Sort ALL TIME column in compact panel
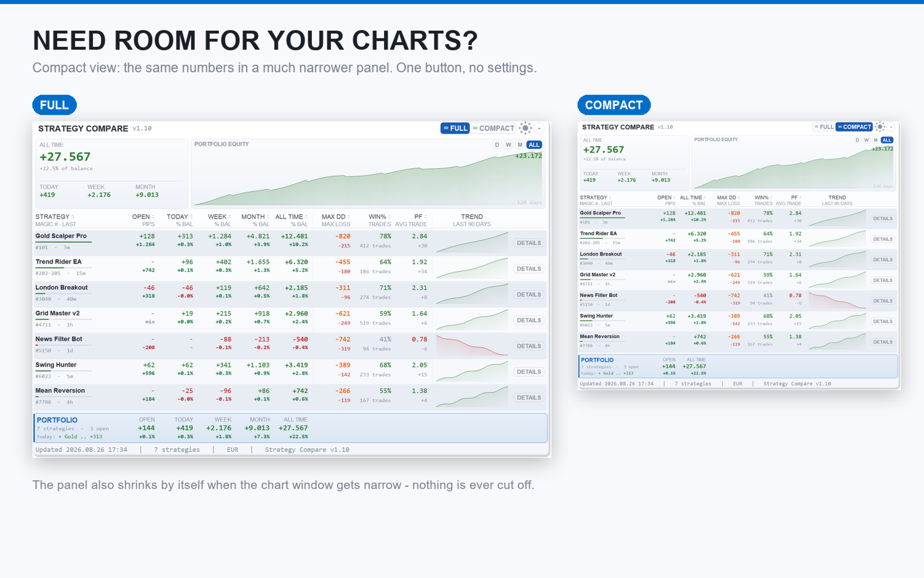The height and width of the screenshot is (578, 924). 692,198
